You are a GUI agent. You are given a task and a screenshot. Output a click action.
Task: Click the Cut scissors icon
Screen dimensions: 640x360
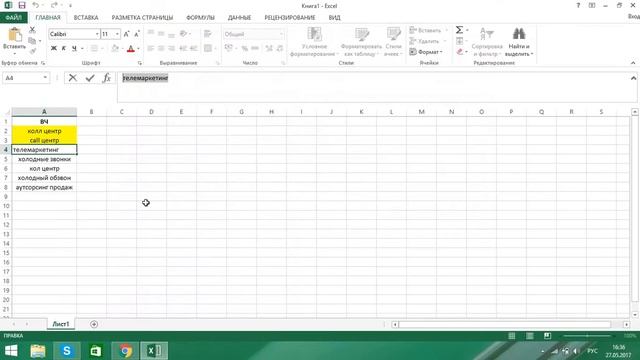point(32,30)
